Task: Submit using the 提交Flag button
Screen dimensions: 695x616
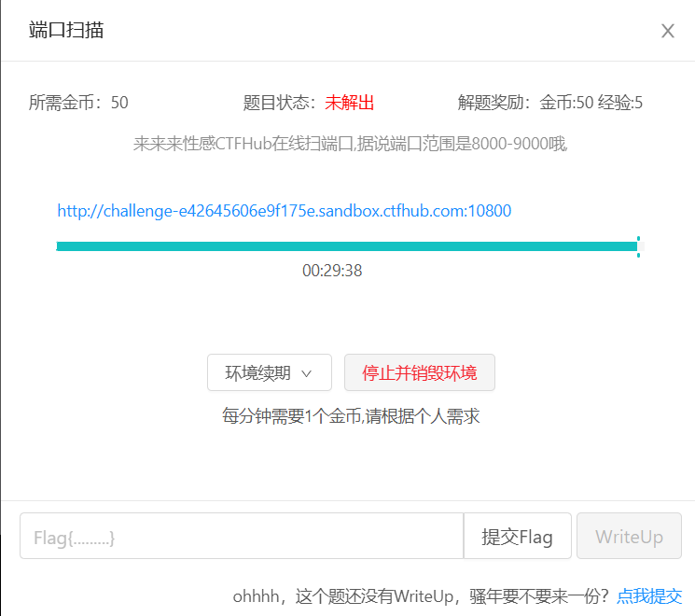Action: [517, 537]
